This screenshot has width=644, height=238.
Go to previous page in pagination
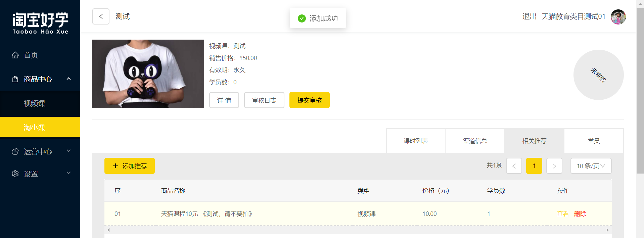pyautogui.click(x=514, y=166)
